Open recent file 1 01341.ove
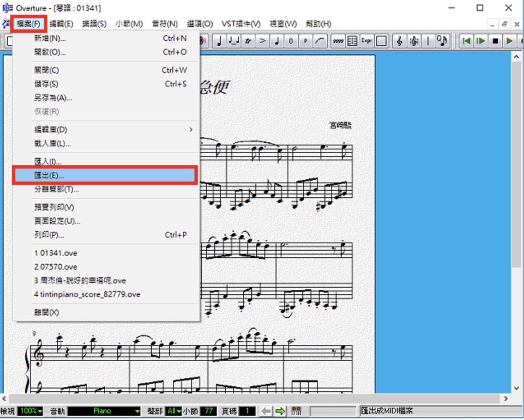The image size is (524, 420). 106,253
